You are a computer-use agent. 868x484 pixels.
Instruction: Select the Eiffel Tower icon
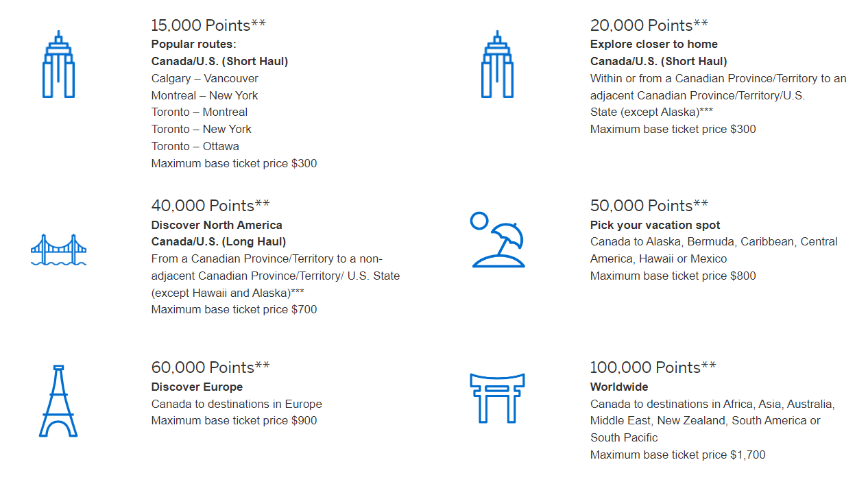(x=58, y=401)
